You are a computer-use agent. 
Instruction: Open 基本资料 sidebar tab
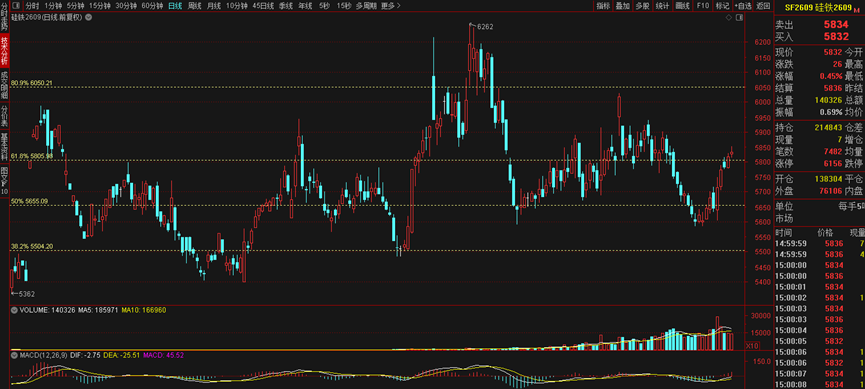[x=4, y=147]
